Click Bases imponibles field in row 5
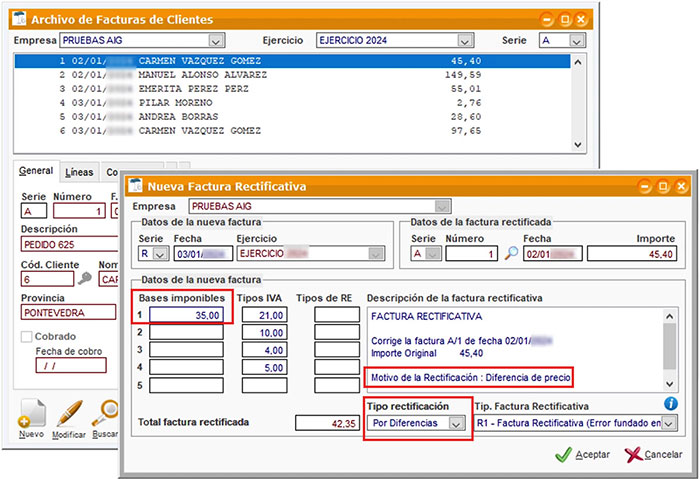Image resolution: width=700 pixels, height=479 pixels. [186, 385]
